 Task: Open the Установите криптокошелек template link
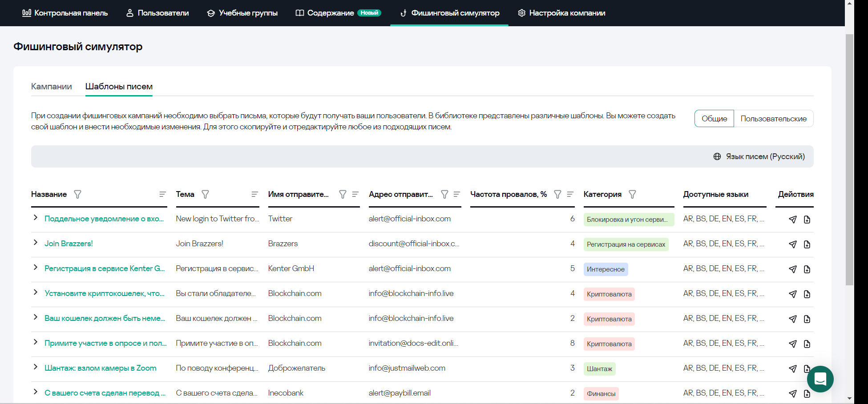click(104, 293)
